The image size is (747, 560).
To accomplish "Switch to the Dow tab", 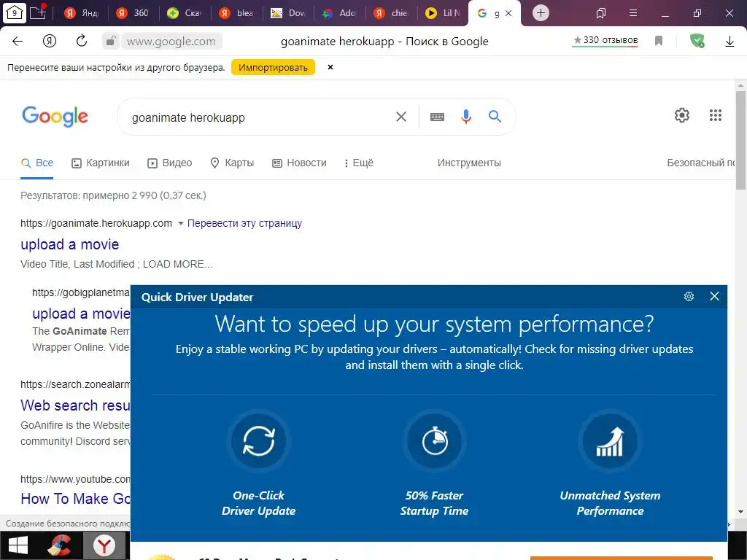I will click(x=288, y=13).
